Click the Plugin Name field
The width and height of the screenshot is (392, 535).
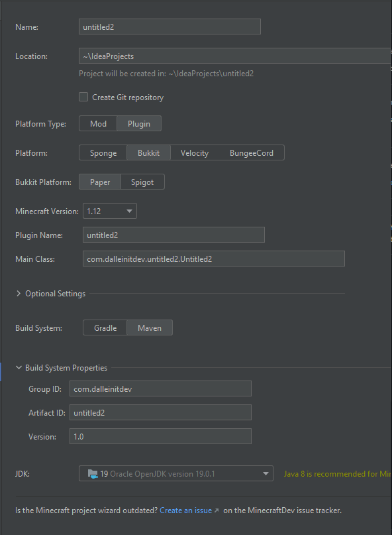(173, 235)
